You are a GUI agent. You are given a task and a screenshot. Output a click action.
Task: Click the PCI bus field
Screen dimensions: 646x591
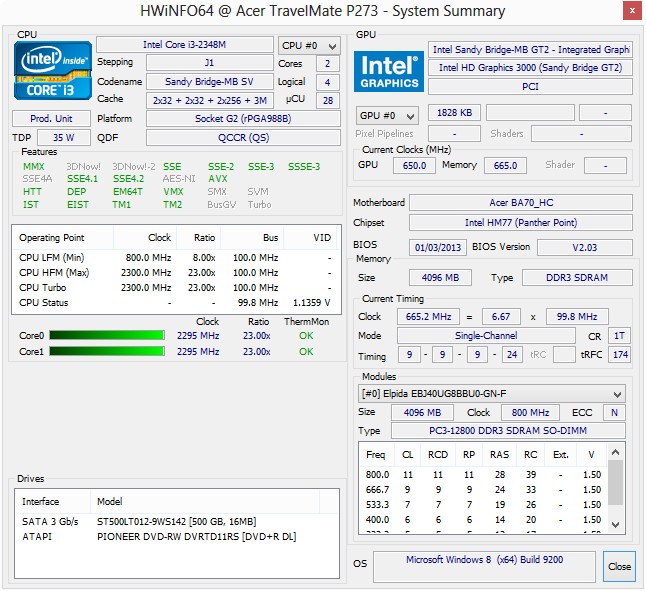[530, 86]
